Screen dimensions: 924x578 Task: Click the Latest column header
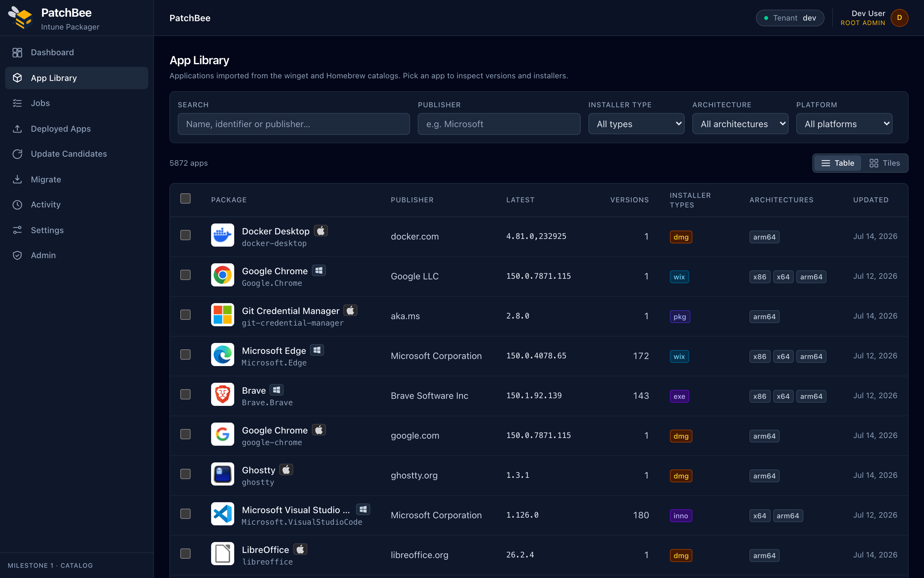point(520,200)
